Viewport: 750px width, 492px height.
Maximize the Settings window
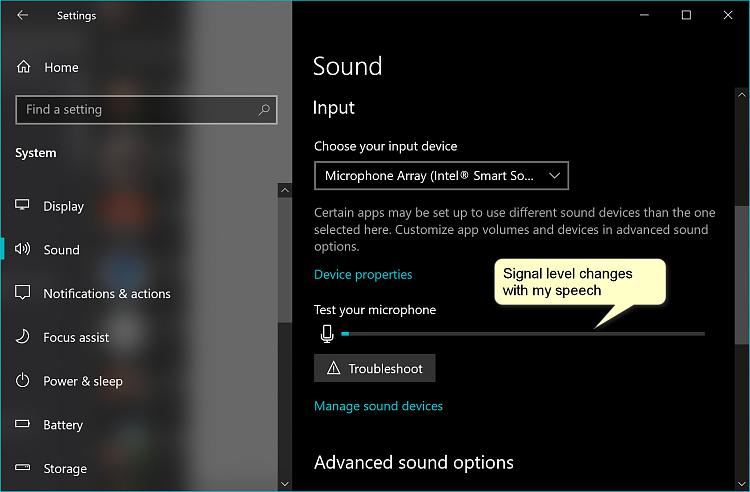(x=686, y=15)
